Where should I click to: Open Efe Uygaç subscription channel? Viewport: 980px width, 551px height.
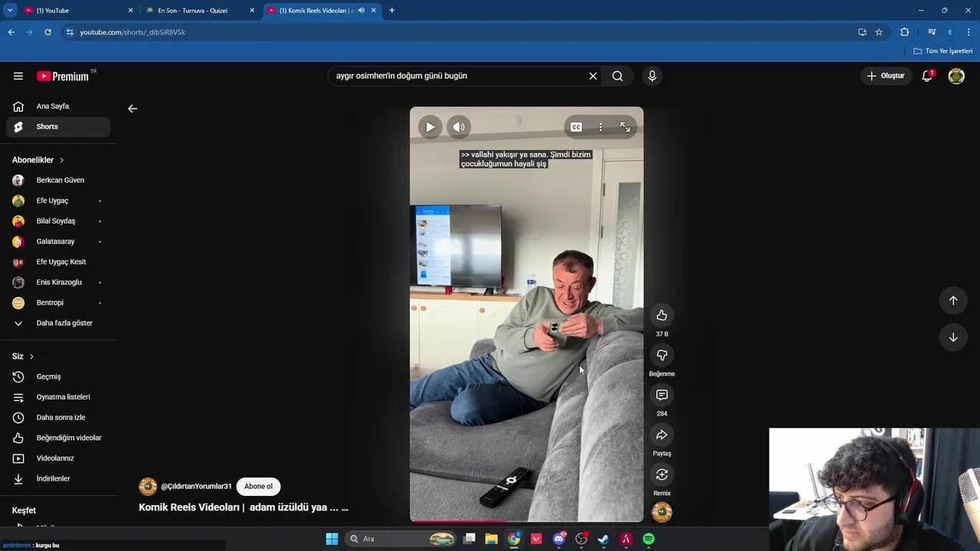coord(58,201)
